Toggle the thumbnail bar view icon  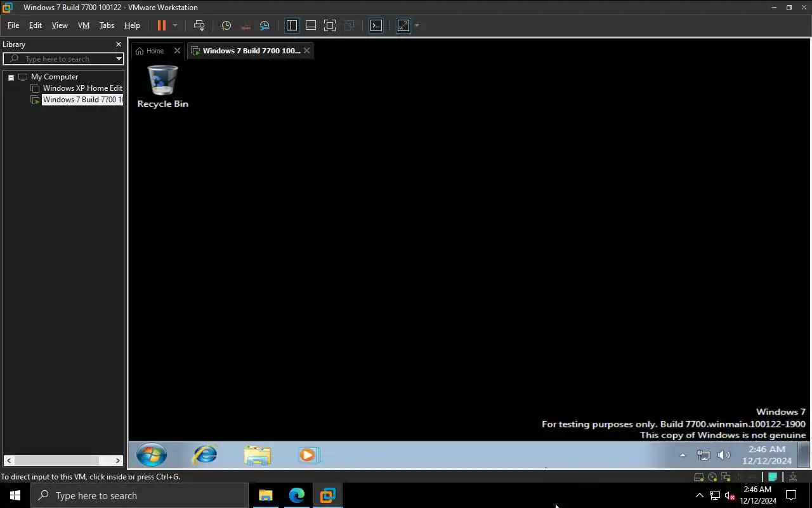coord(311,25)
